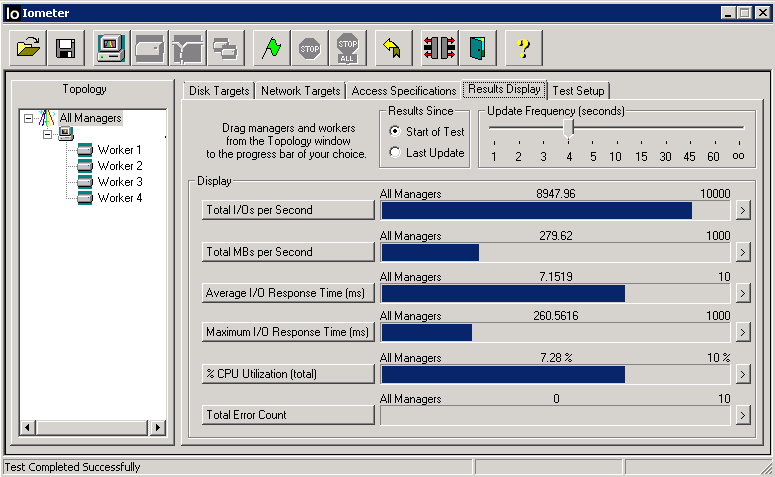Image resolution: width=775 pixels, height=477 pixels.
Task: Click Total I/Os per Second button
Action: 288,210
